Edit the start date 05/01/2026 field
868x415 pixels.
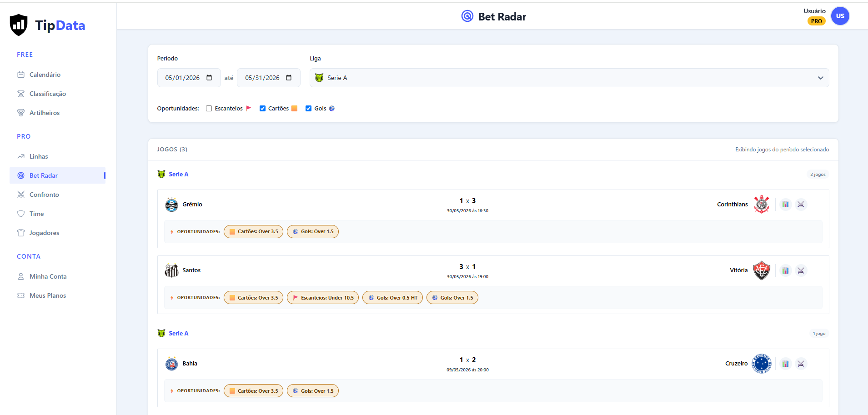pos(189,78)
